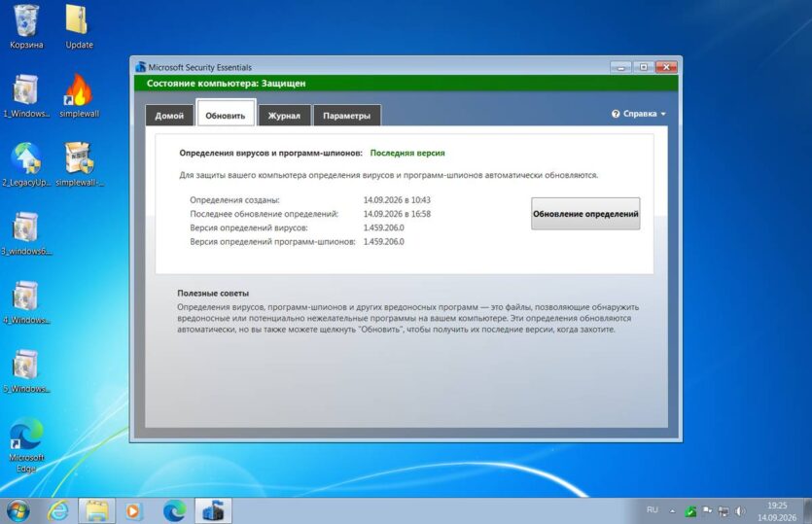812x524 pixels.
Task: Click the '14.09.2026 в 16:58' value
Action: [x=397, y=214]
